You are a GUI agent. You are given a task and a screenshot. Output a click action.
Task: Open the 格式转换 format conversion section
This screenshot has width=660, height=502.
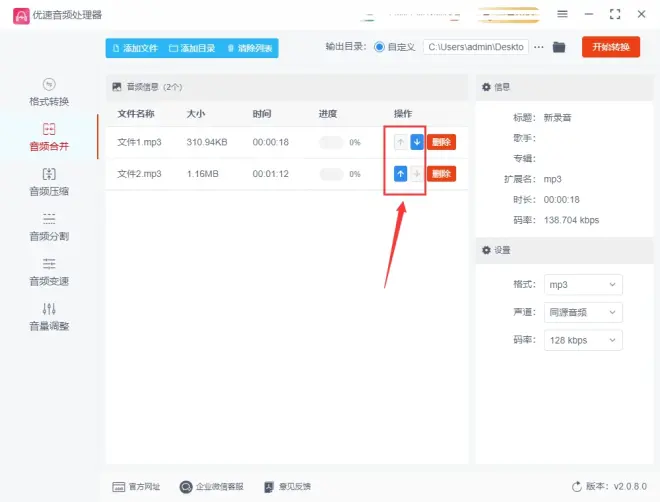click(49, 93)
